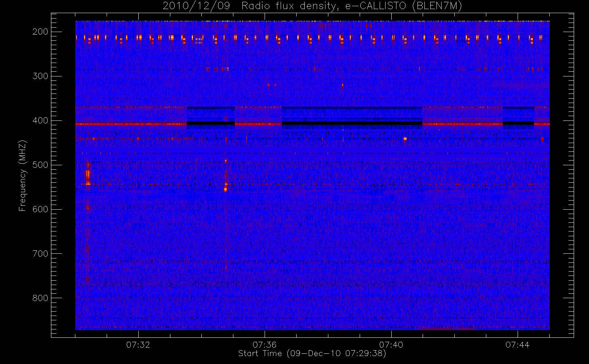Select the 400 frequency tick label
589x364 pixels.
(40, 120)
